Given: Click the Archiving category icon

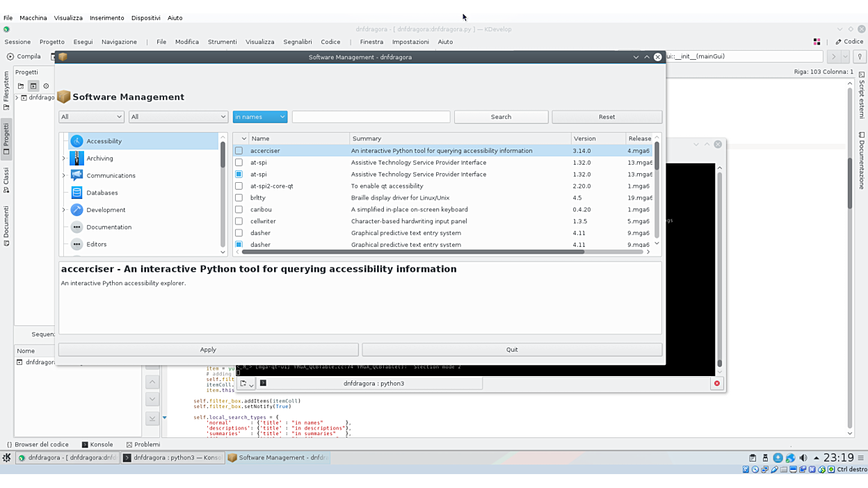Looking at the screenshot, I should click(x=77, y=158).
